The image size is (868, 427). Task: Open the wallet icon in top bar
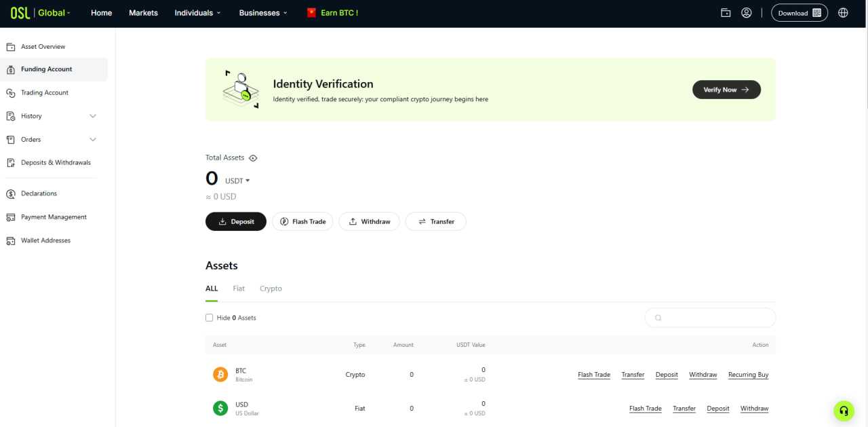click(x=726, y=13)
